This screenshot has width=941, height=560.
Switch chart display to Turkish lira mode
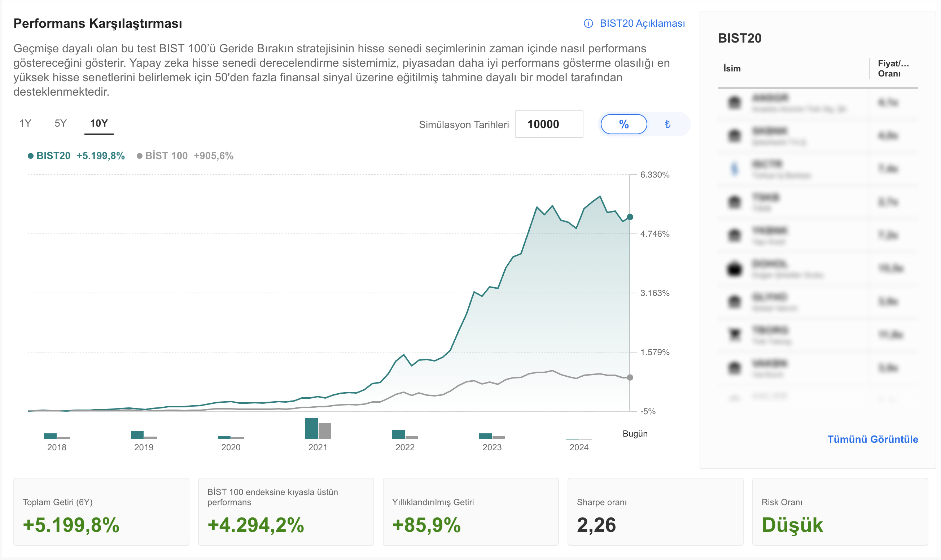coord(667,124)
